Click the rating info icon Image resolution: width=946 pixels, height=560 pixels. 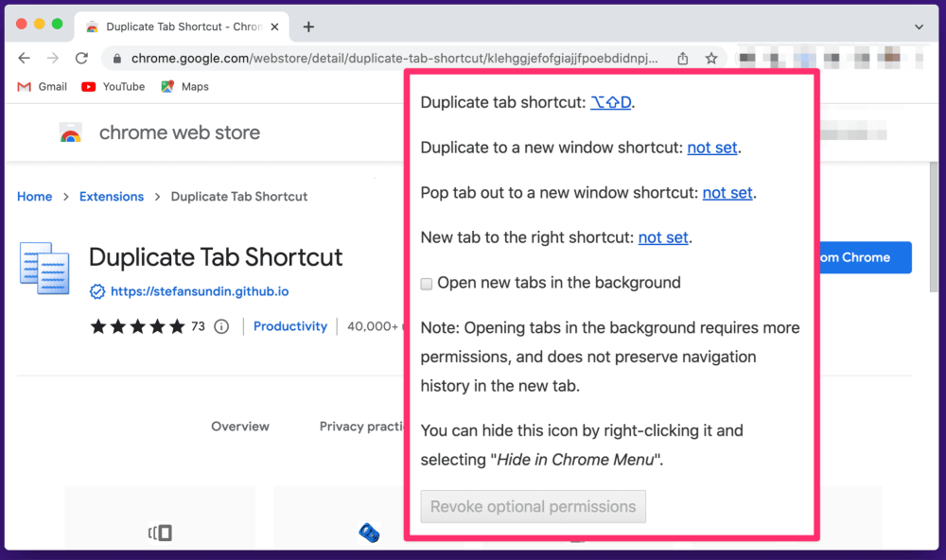(221, 326)
